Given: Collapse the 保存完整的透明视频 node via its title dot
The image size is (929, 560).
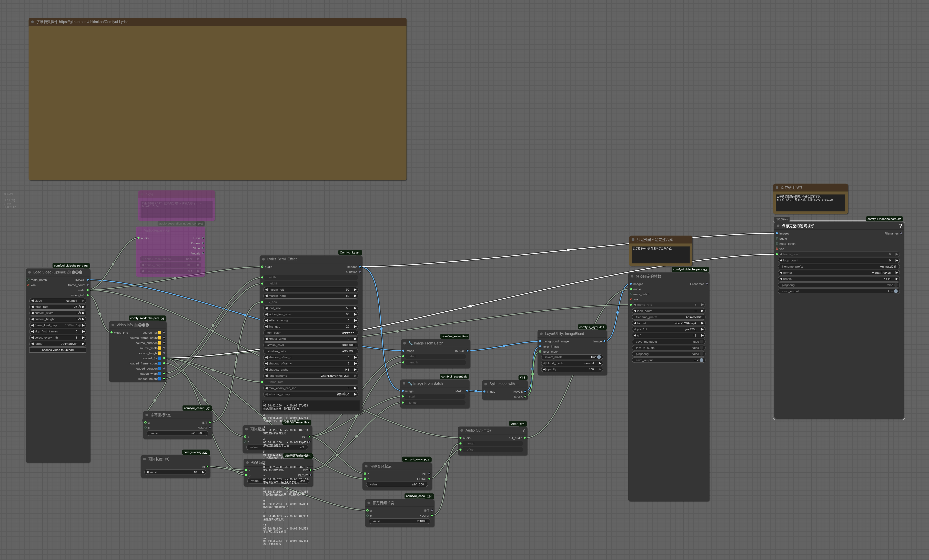Looking at the screenshot, I should pyautogui.click(x=778, y=226).
